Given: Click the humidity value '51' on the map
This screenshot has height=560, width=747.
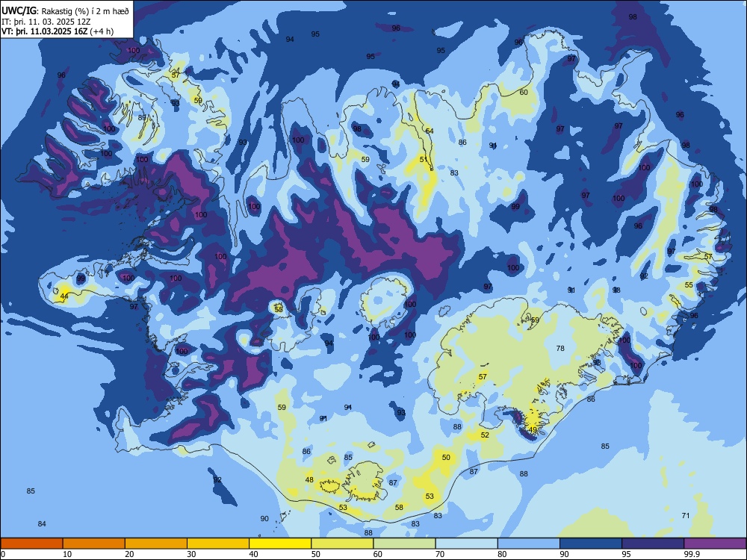Looking at the screenshot, I should click(x=424, y=159).
